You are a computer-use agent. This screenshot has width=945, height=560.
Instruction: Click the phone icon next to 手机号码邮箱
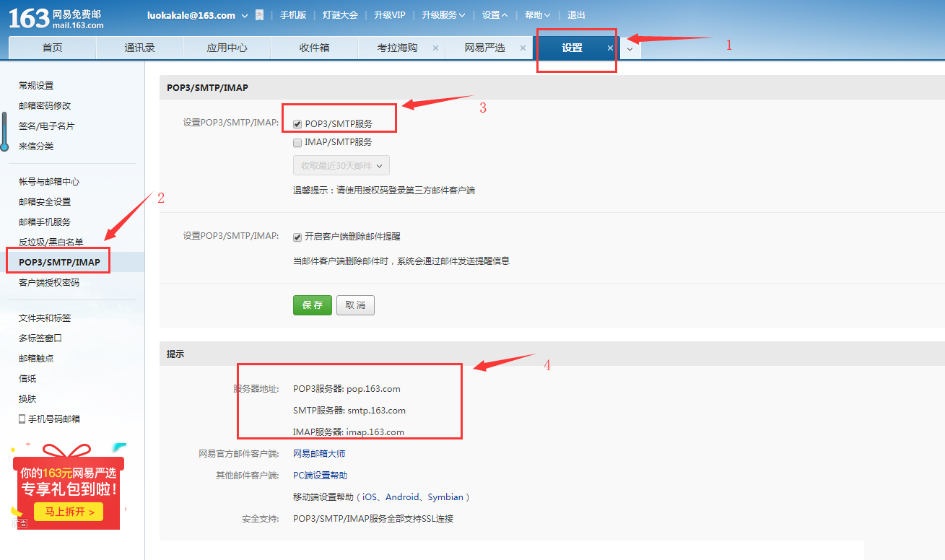pyautogui.click(x=22, y=419)
